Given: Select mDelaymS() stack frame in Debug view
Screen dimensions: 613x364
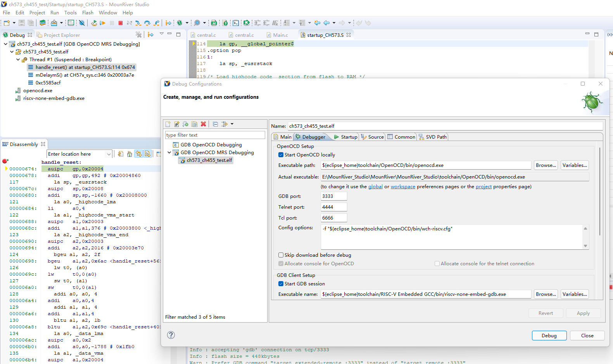Looking at the screenshot, I should tap(81, 75).
